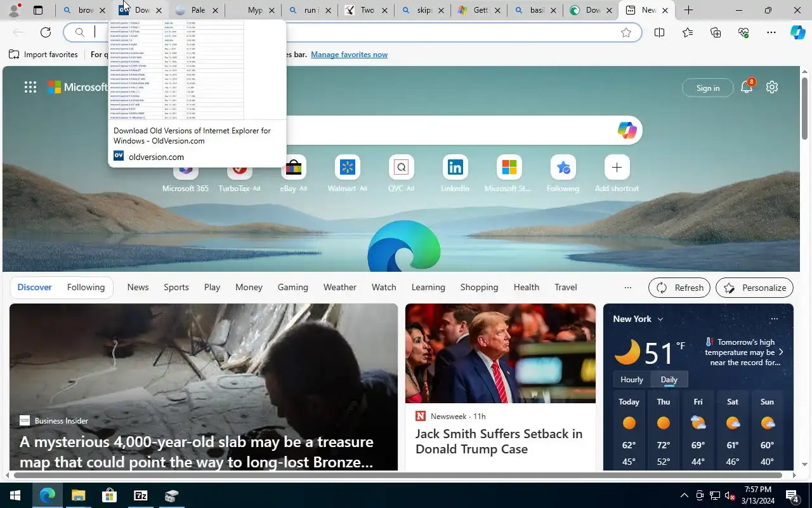Add this page to favorites star
This screenshot has width=812, height=508.
pos(626,32)
